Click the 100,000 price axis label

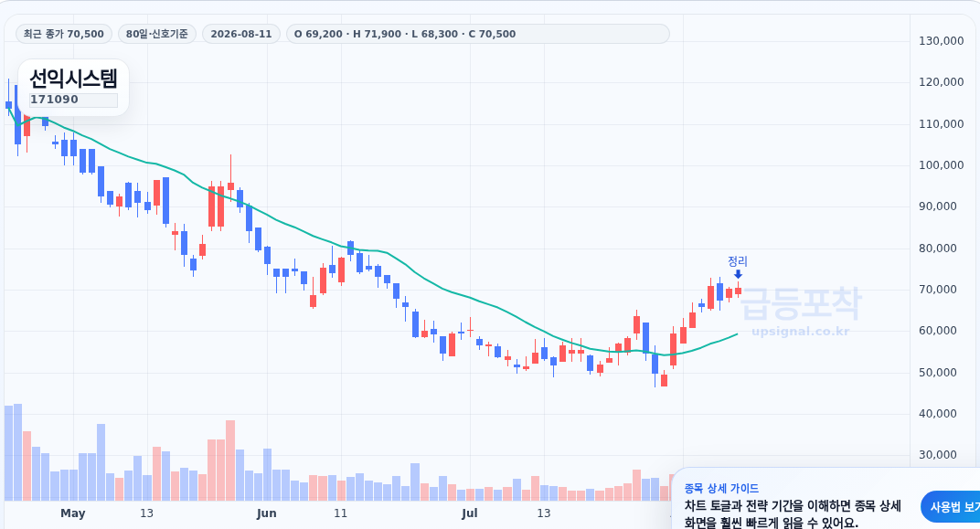[x=942, y=164]
